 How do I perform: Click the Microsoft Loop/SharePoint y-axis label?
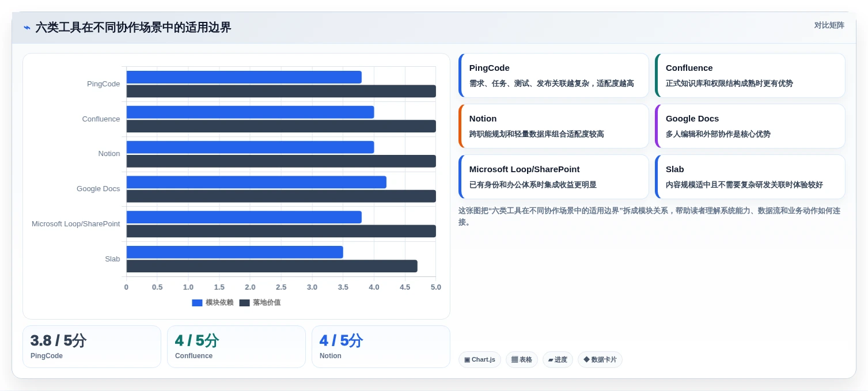pos(76,224)
